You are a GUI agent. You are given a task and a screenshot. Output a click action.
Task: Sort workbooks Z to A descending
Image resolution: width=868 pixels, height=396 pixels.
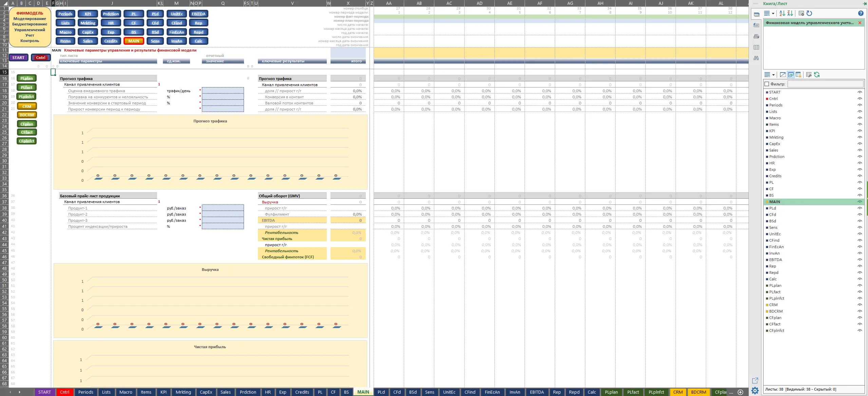pos(790,13)
